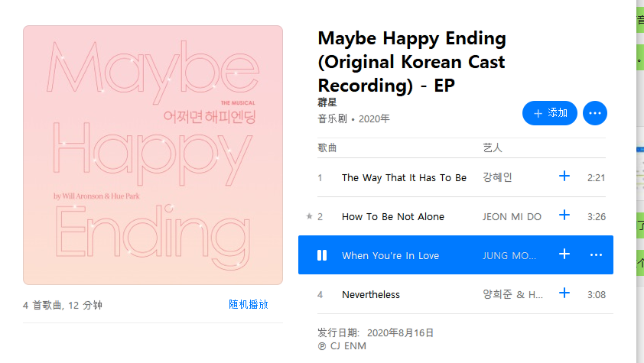Image resolution: width=644 pixels, height=363 pixels.
Task: Open artist JUNG MO... on highlighted track
Action: click(x=509, y=255)
